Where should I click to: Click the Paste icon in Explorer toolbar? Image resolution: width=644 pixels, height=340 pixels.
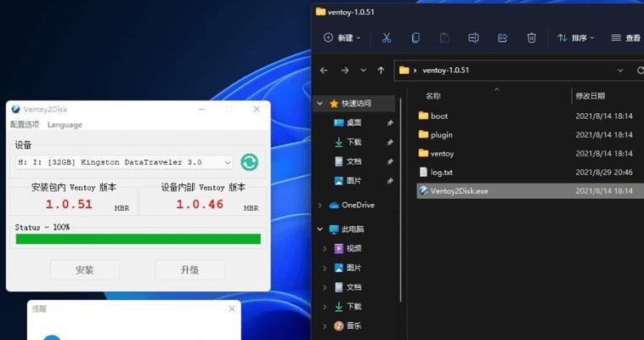[x=444, y=37]
